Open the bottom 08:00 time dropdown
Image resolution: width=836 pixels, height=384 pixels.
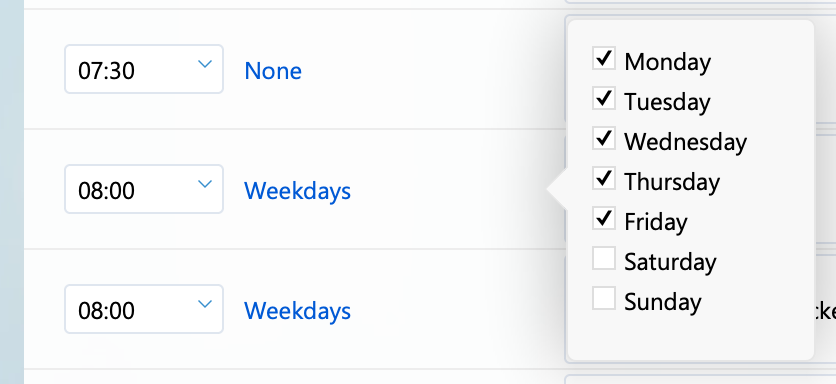(144, 309)
